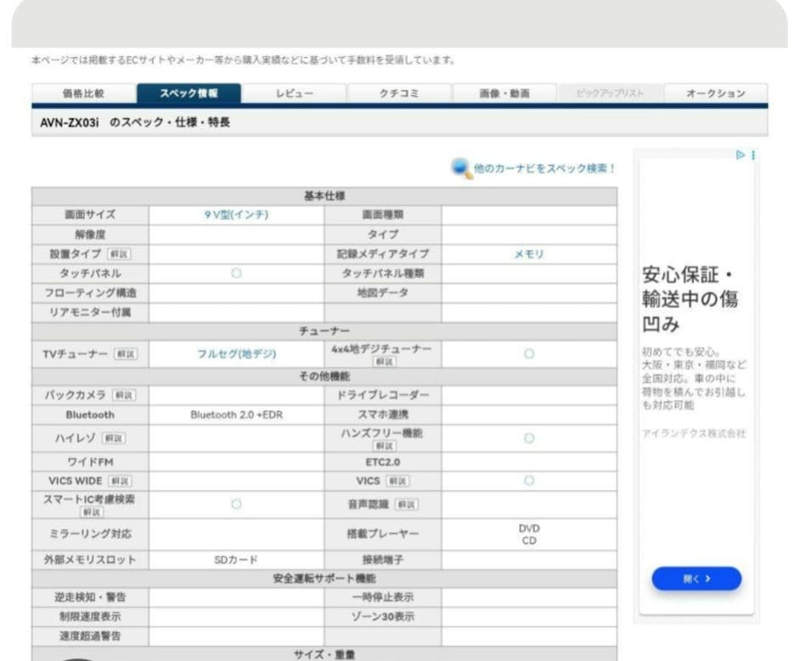Open the オークション tab
This screenshot has height=661, width=812.
(715, 93)
